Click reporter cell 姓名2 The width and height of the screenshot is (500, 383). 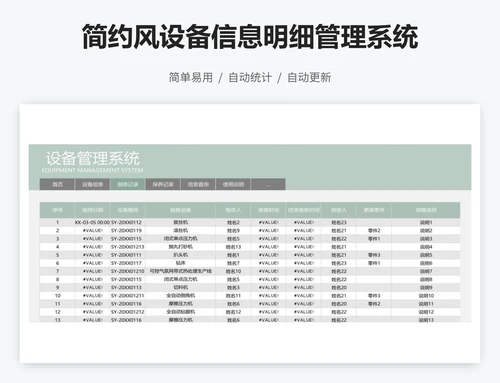pyautogui.click(x=233, y=222)
